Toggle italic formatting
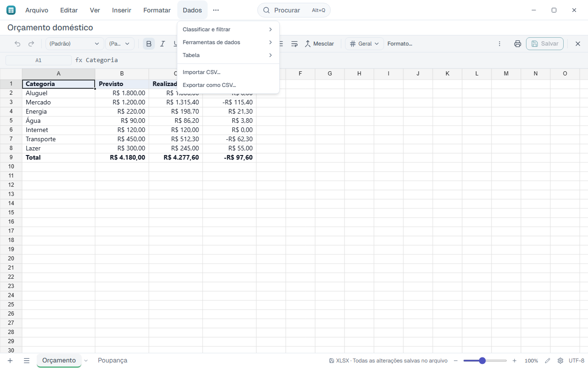The image size is (588, 368). [162, 44]
